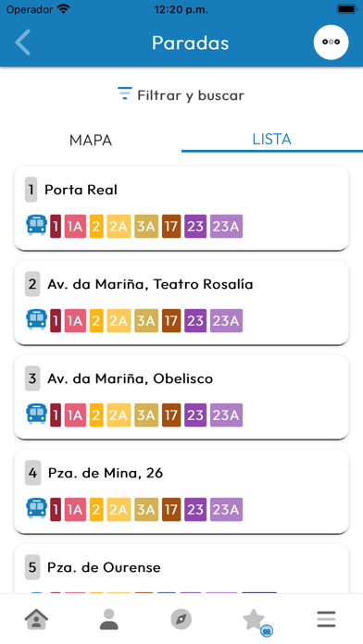Viewport: 363px width, 644px height.
Task: Click the bus icon on the Obelisco stop
Action: [x=37, y=415]
